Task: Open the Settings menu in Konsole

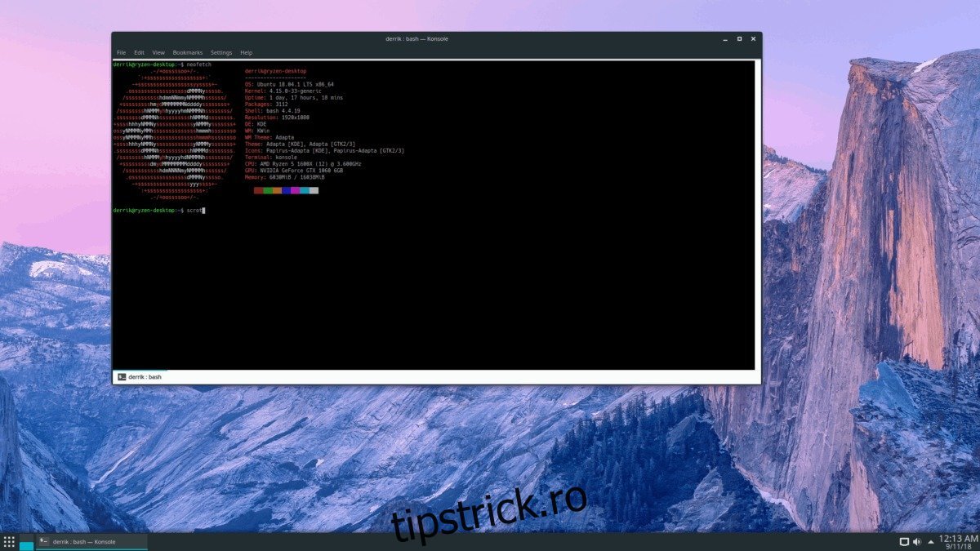Action: click(x=220, y=51)
